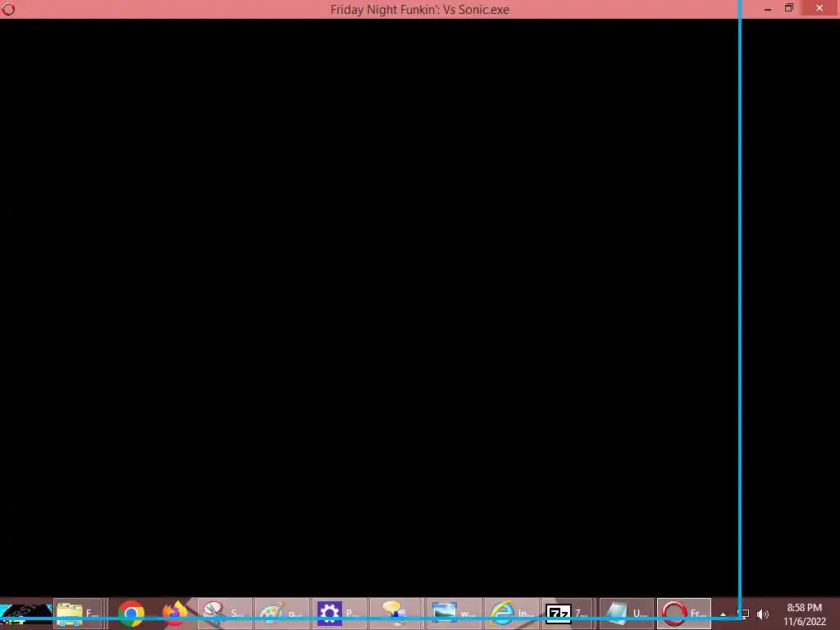The height and width of the screenshot is (630, 840).
Task: Minimize the Vs Sonic.exe window
Action: [x=768, y=8]
